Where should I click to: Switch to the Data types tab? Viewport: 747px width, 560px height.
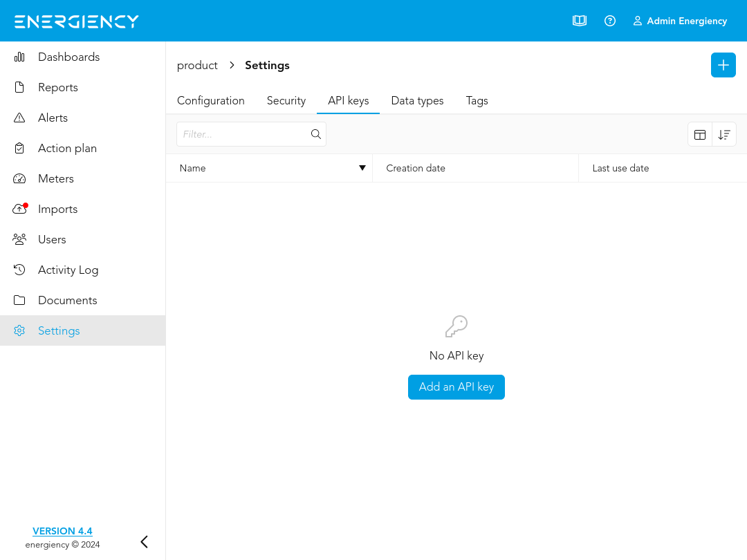pos(417,100)
